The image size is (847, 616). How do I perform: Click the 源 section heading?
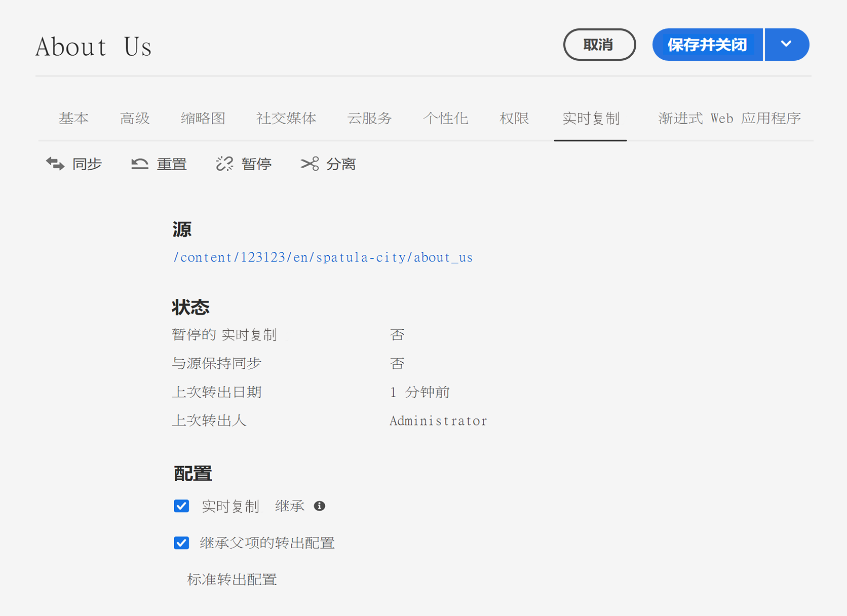click(182, 229)
